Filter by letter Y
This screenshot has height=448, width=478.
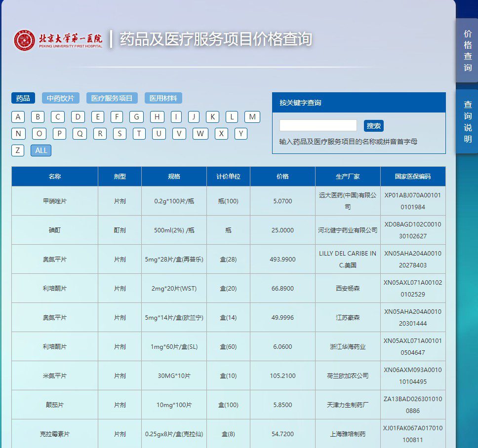241,134
